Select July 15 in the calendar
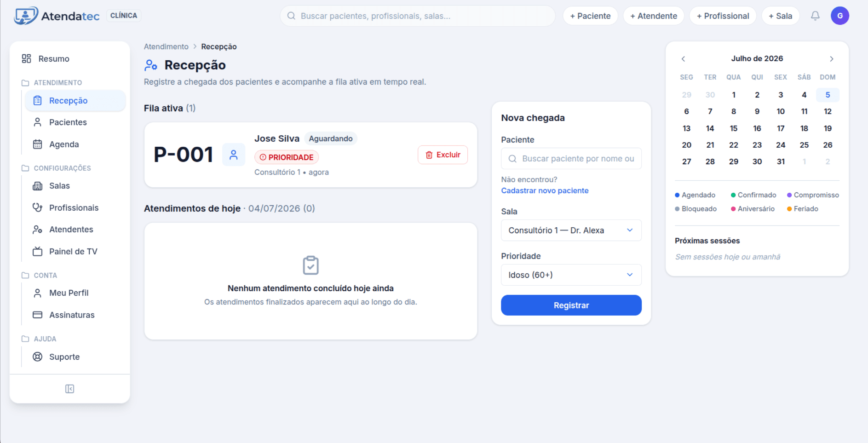Viewport: 868px width, 443px height. click(734, 128)
